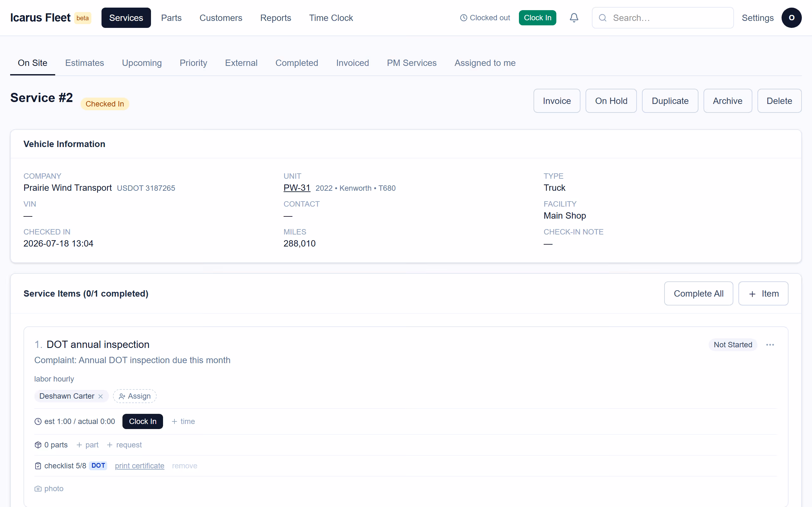Click the user avatar icon labeled O
812x507 pixels.
pyautogui.click(x=791, y=18)
